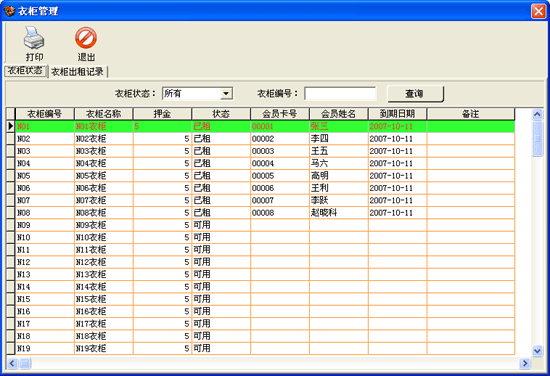Switch to the 衣柜状态 tab

[25, 71]
